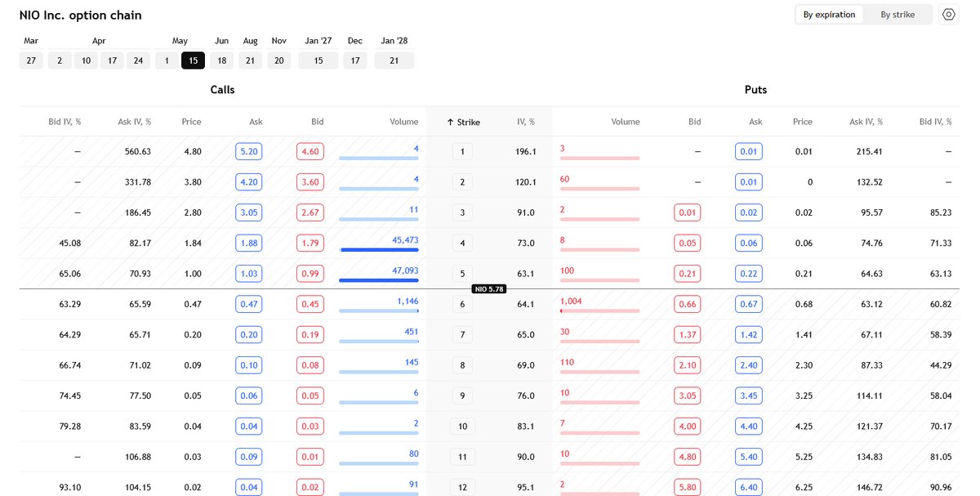Click the NIO 5.78 price marker
Viewport: 980px width, 496px height.
[x=489, y=289]
